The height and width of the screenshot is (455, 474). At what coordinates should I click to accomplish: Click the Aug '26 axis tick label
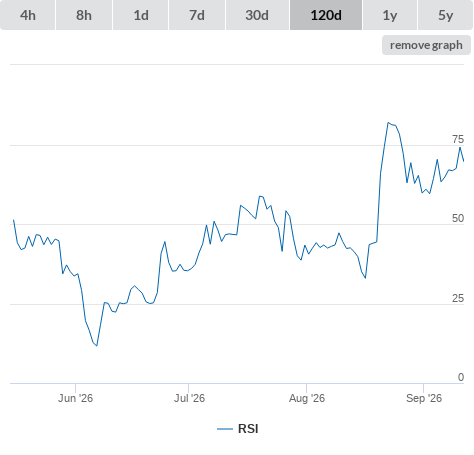pyautogui.click(x=307, y=398)
